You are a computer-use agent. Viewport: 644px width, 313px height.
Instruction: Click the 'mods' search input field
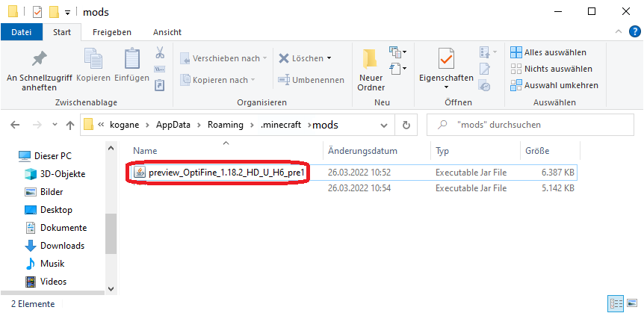(530, 125)
